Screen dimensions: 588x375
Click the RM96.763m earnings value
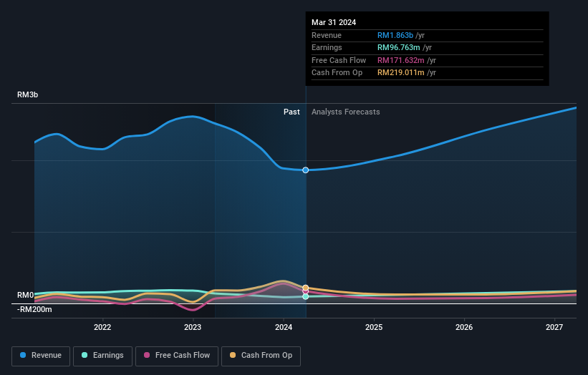point(399,47)
